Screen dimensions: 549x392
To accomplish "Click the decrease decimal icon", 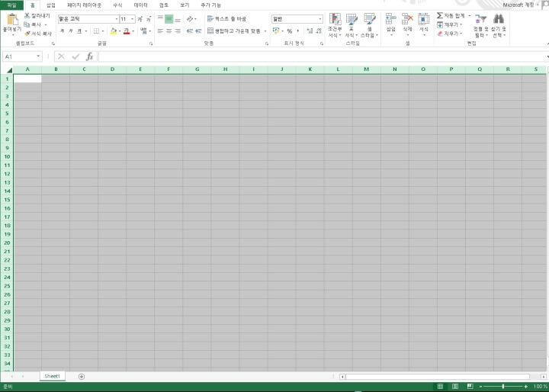I will 319,31.
